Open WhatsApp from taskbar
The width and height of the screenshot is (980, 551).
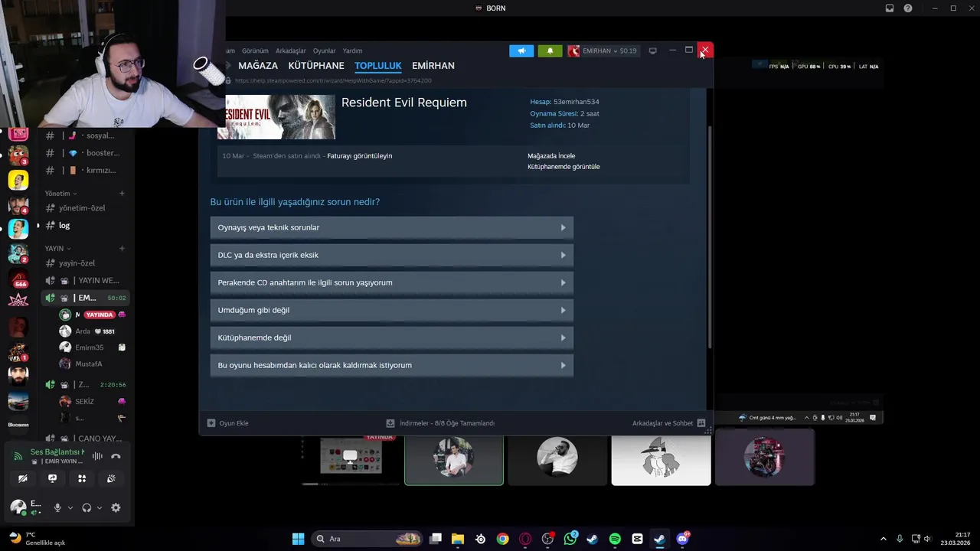pyautogui.click(x=570, y=539)
